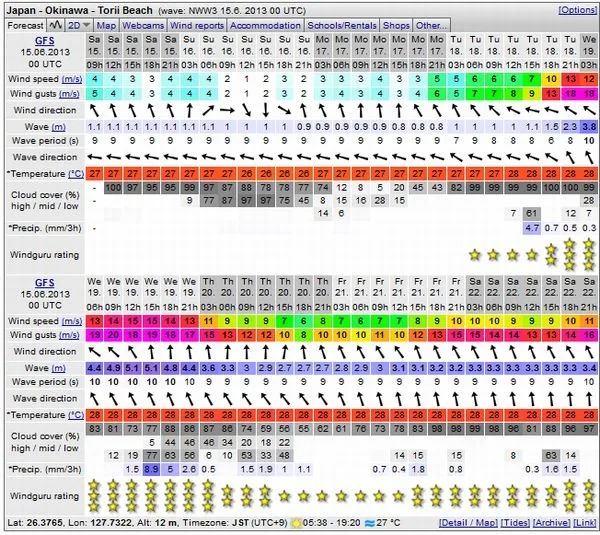600x535 pixels.
Task: Switch to Wind reports tab
Action: [197, 25]
